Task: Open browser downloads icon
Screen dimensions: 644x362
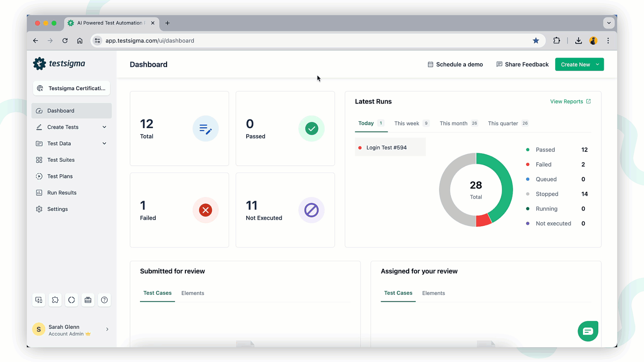Action: point(579,41)
